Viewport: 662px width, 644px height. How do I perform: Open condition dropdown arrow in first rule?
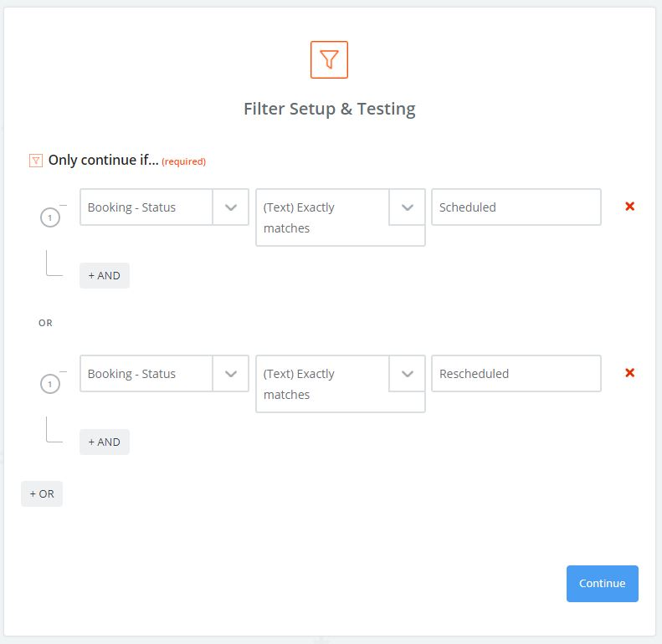(408, 207)
